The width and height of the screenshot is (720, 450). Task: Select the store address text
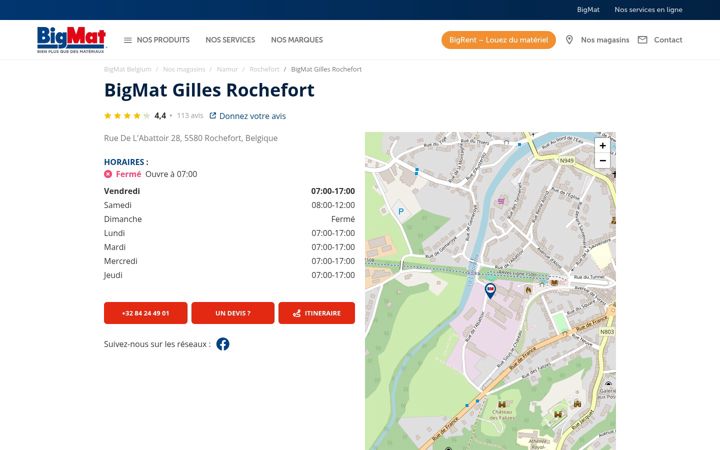(x=191, y=138)
